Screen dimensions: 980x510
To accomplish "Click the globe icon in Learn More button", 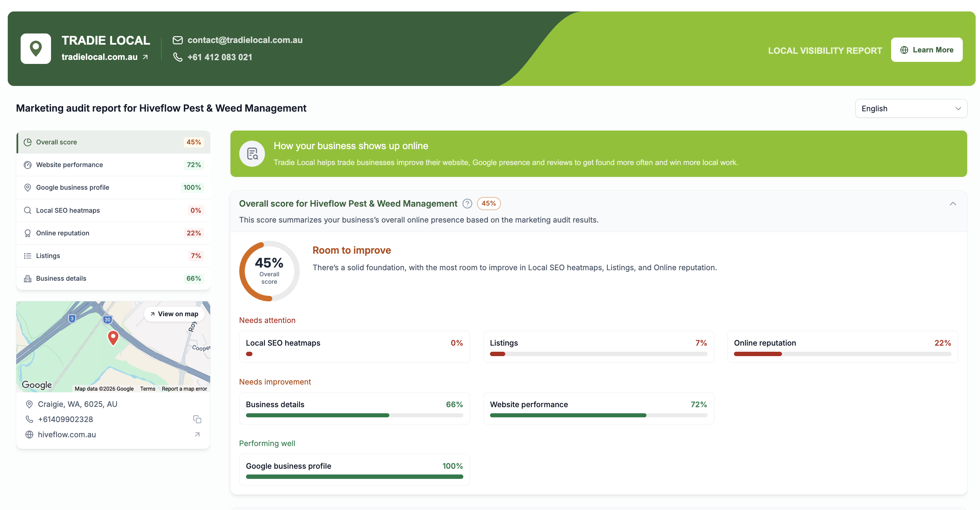I will click(904, 50).
